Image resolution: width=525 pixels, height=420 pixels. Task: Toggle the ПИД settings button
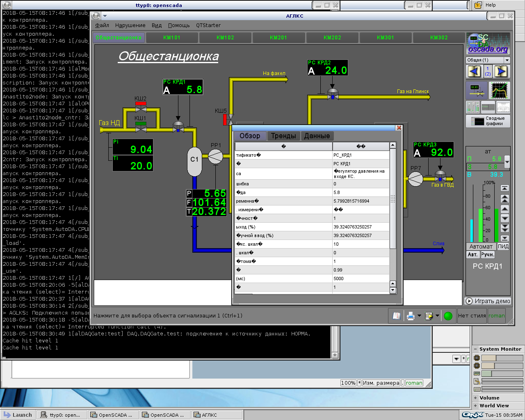click(503, 247)
